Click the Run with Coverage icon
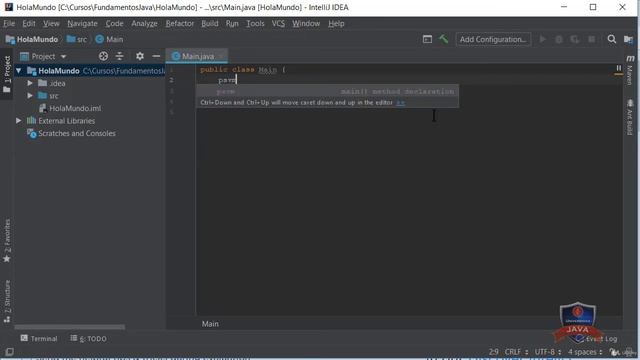640x360 pixels. coord(575,39)
